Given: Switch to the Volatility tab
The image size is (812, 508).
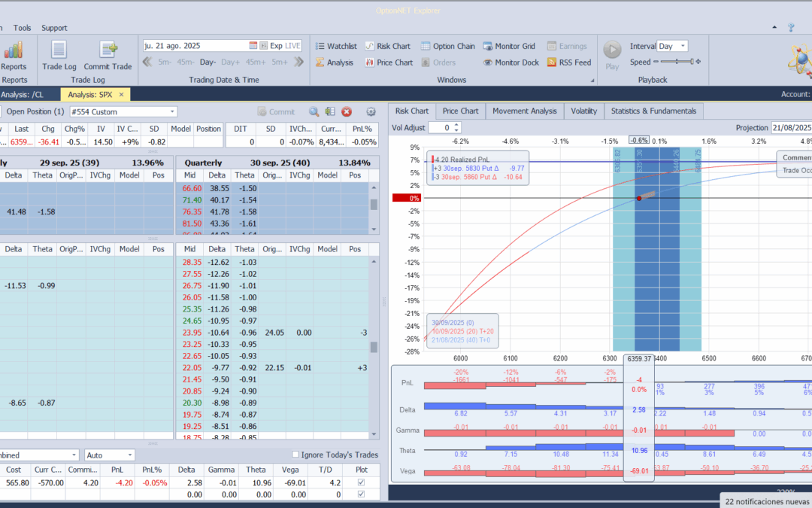Looking at the screenshot, I should 583,111.
